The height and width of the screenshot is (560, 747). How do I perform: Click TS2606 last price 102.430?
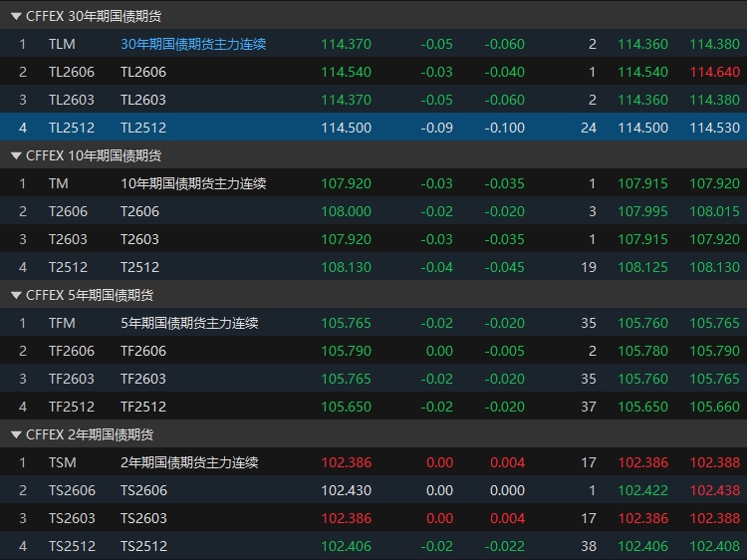point(346,490)
